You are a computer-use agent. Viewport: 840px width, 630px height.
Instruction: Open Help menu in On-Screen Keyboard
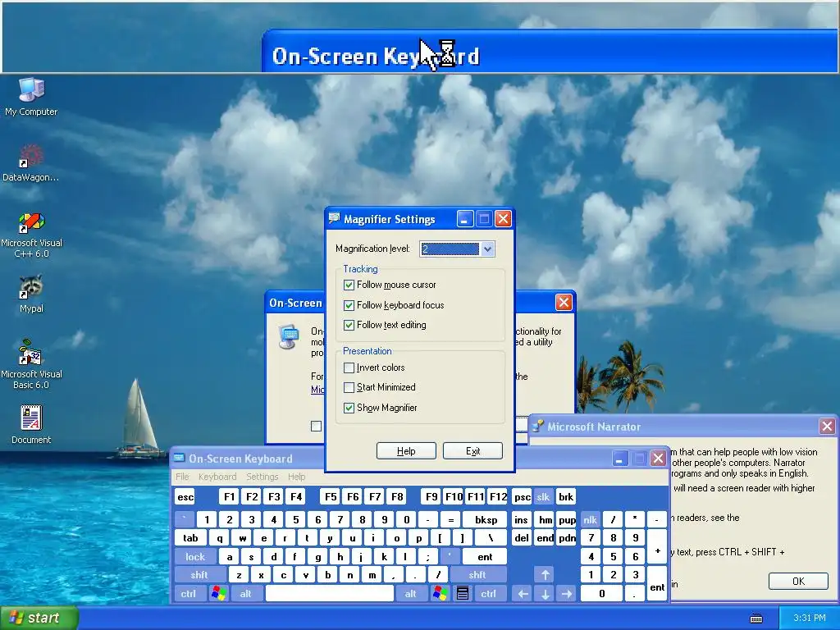pos(296,477)
